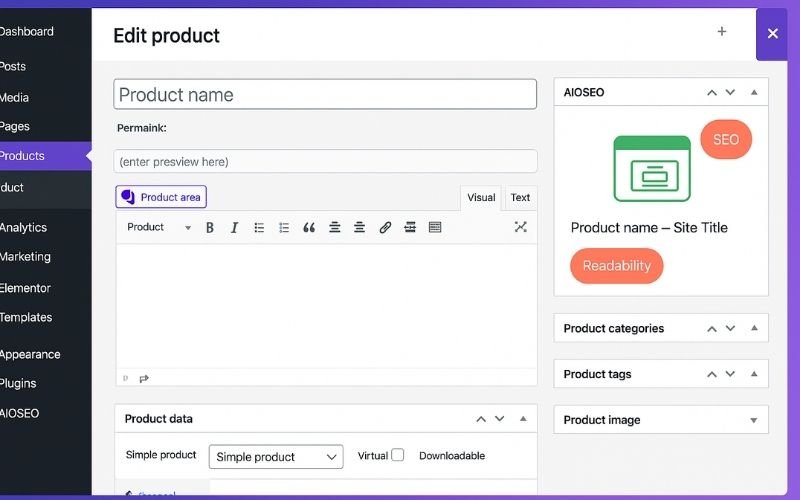This screenshot has height=500, width=800.
Task: Apply blockquote formatting
Action: click(x=309, y=228)
